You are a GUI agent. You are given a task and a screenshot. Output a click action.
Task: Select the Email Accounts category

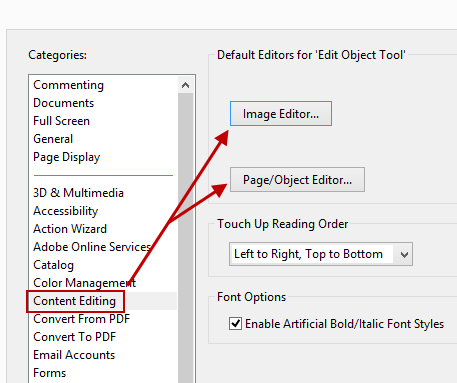[x=74, y=355]
